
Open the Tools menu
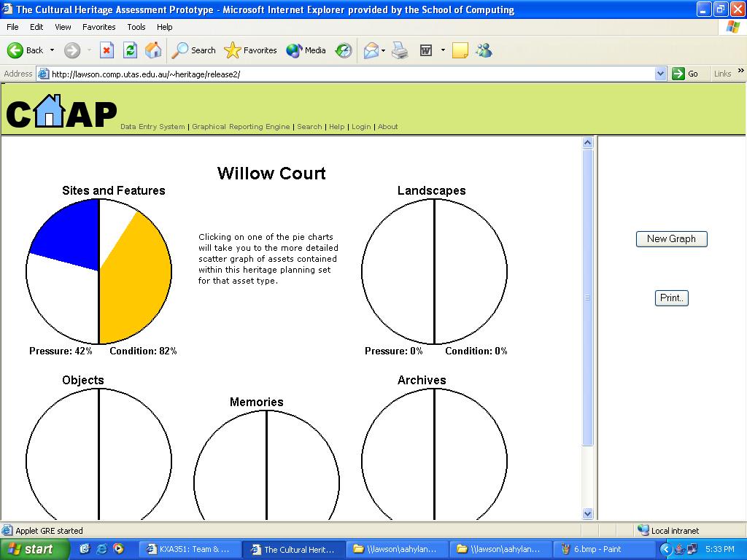click(136, 27)
